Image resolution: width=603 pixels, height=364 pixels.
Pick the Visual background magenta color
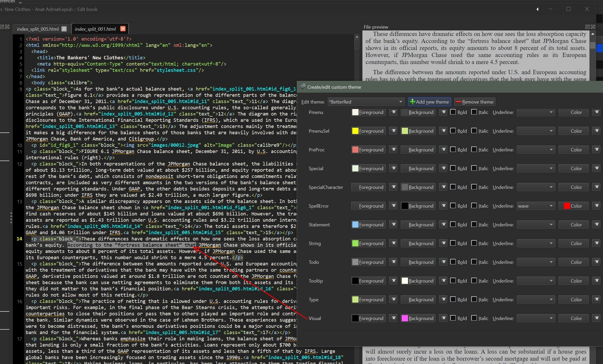click(418, 318)
